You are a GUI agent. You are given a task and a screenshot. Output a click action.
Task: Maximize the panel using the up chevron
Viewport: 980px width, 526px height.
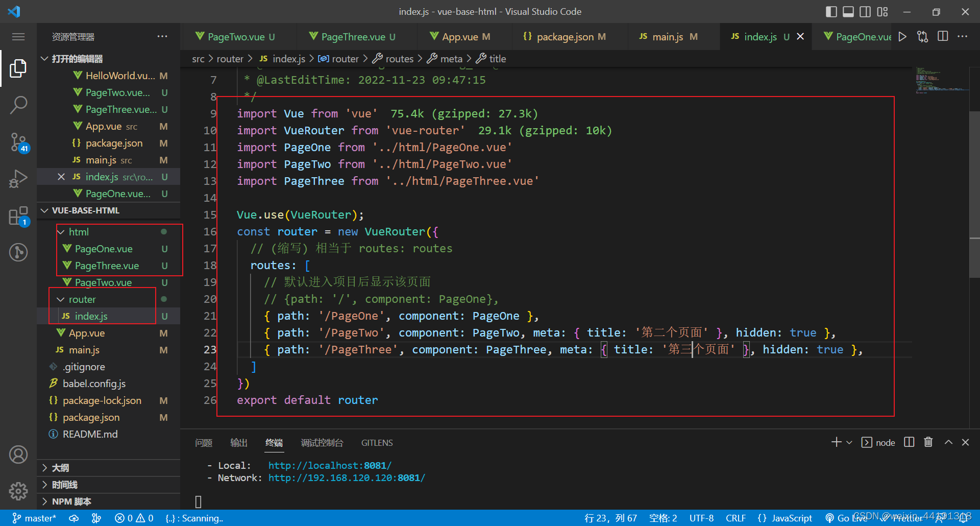pyautogui.click(x=948, y=442)
